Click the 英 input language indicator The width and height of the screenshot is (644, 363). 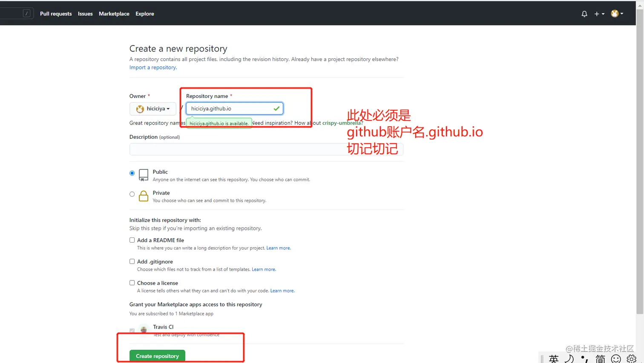tap(554, 359)
